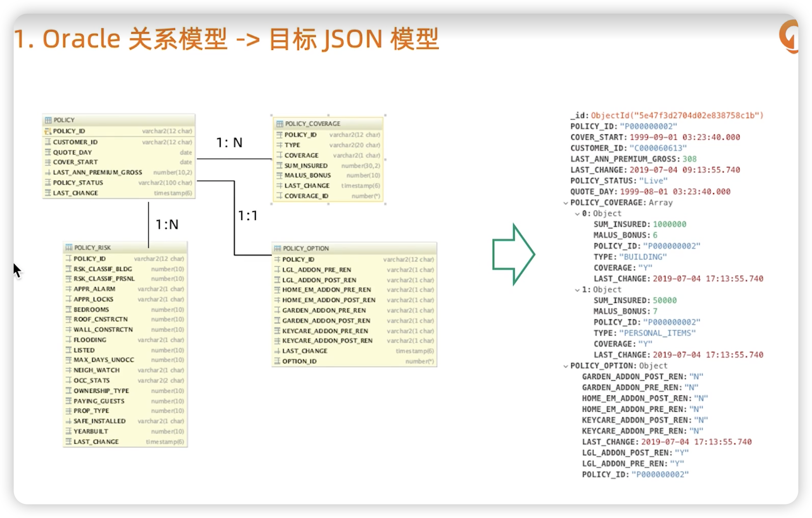Screen dimensions: 812x518
Task: Click the column icon beside OWNERSHIP_TYPE
Action: point(68,391)
